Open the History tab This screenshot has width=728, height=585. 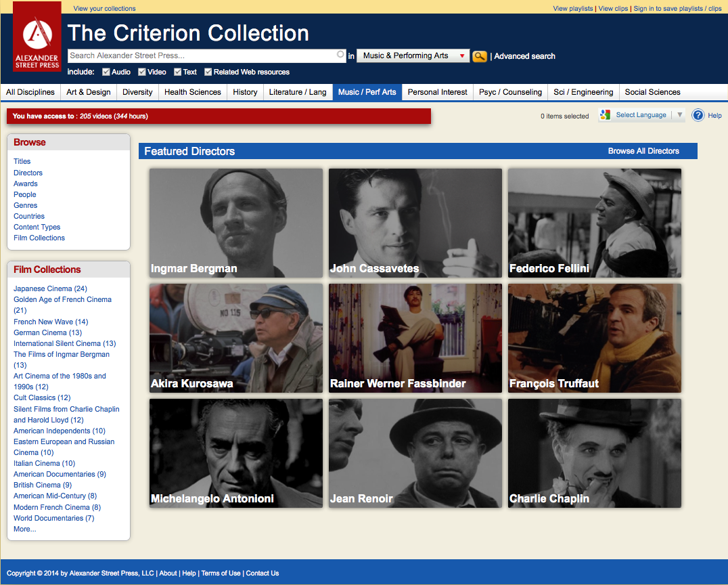pos(245,92)
